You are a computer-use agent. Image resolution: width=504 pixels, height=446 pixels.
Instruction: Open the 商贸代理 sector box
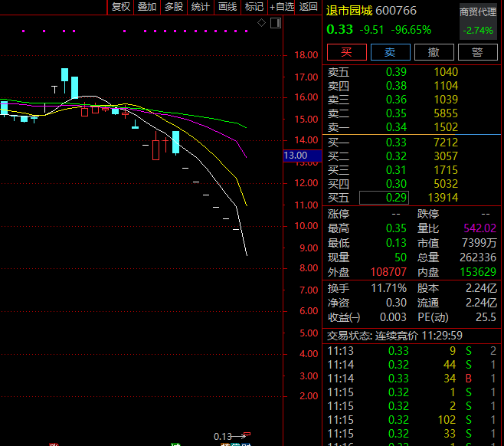pyautogui.click(x=478, y=21)
